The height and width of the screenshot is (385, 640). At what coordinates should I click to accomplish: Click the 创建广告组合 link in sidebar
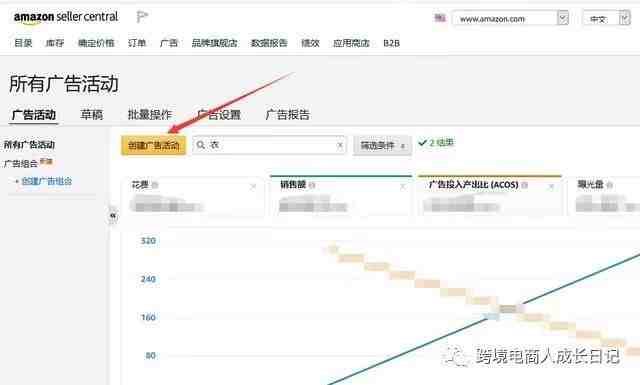[47, 181]
